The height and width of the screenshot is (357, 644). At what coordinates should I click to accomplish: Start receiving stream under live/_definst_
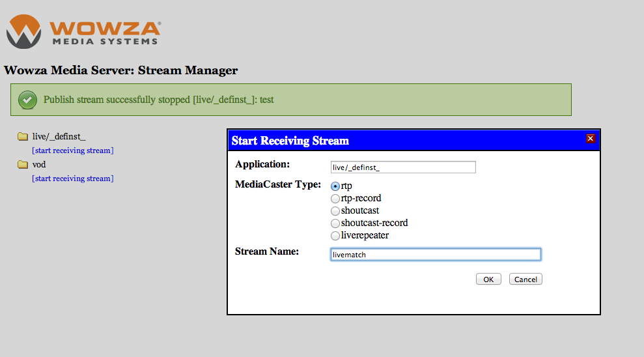[x=73, y=150]
